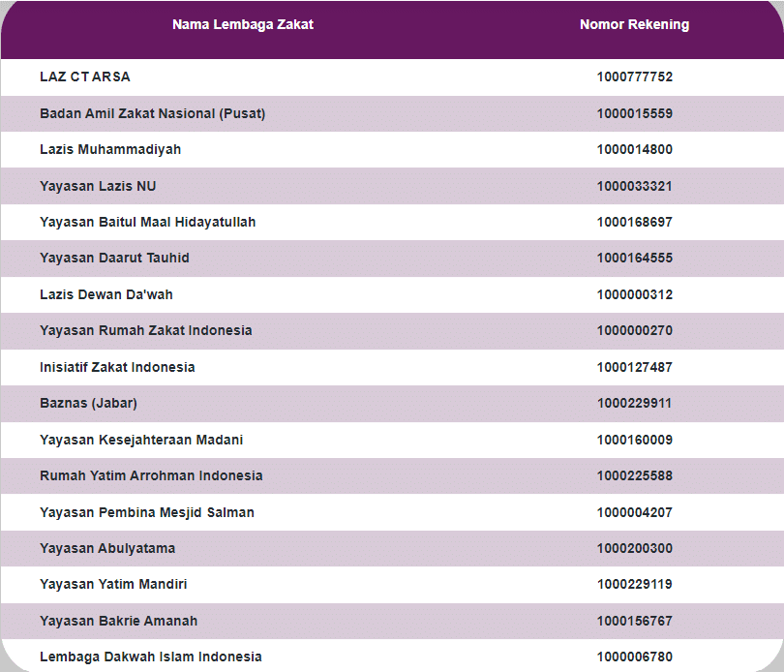Viewport: 784px width, 672px height.
Task: Click the 'Lazis Muhammadiyah' name cell
Action: pyautogui.click(x=110, y=150)
